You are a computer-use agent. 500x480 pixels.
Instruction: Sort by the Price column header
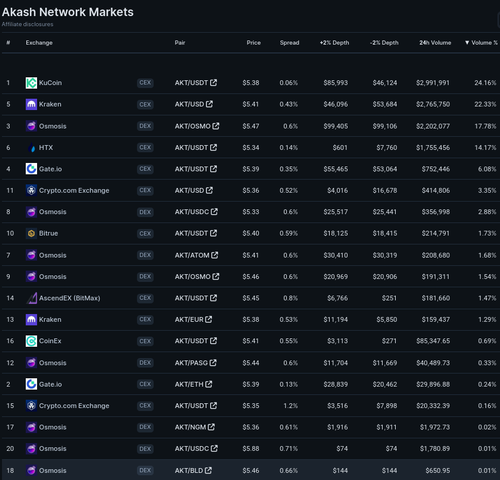click(254, 43)
